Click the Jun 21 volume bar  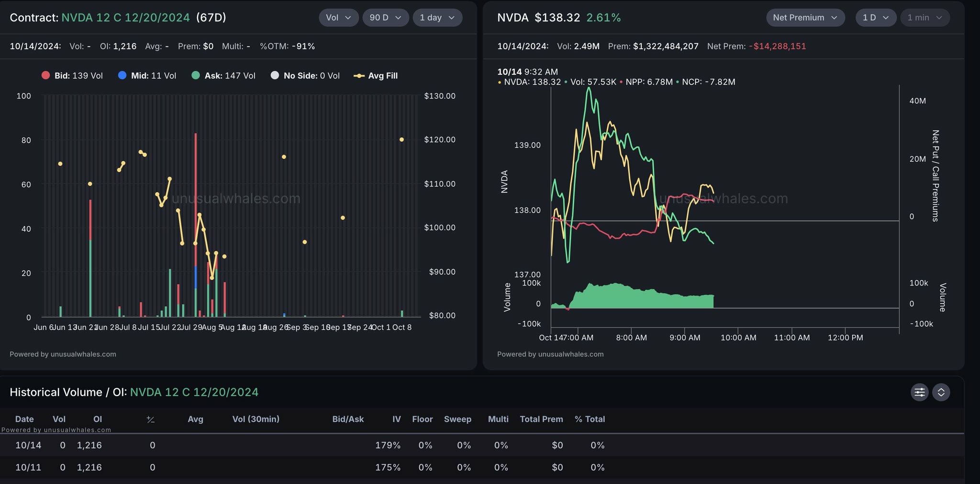[90, 258]
